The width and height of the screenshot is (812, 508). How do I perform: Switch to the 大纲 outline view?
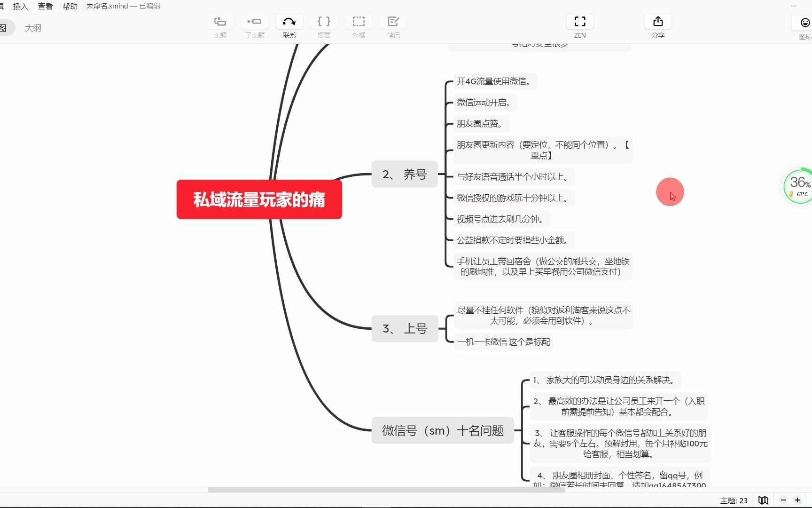pos(33,28)
